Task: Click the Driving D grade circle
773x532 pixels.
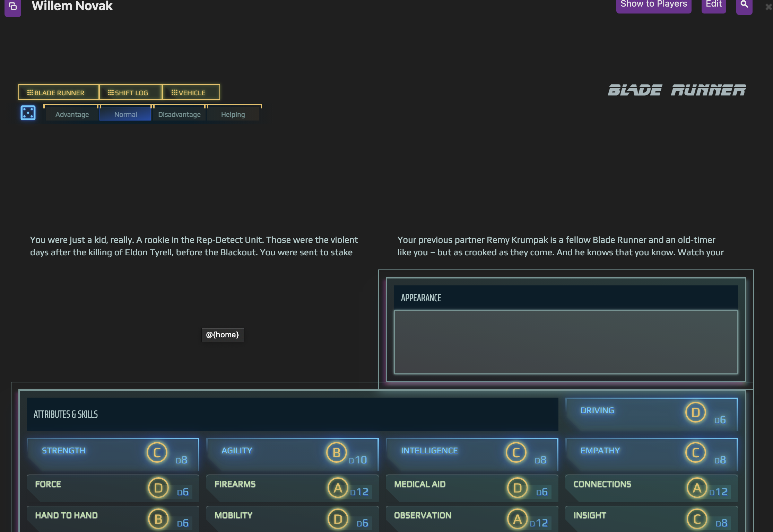Action: click(x=696, y=413)
